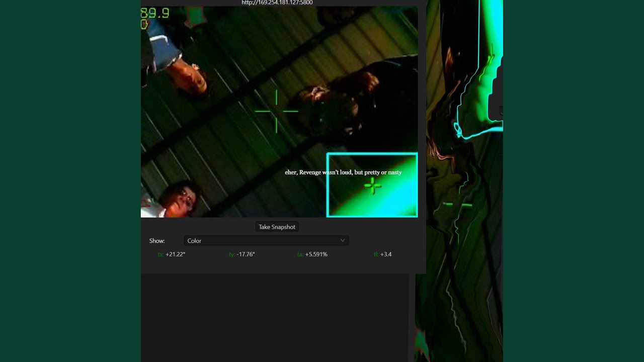The width and height of the screenshot is (644, 362).
Task: Click the tl value +3.4
Action: (x=386, y=254)
